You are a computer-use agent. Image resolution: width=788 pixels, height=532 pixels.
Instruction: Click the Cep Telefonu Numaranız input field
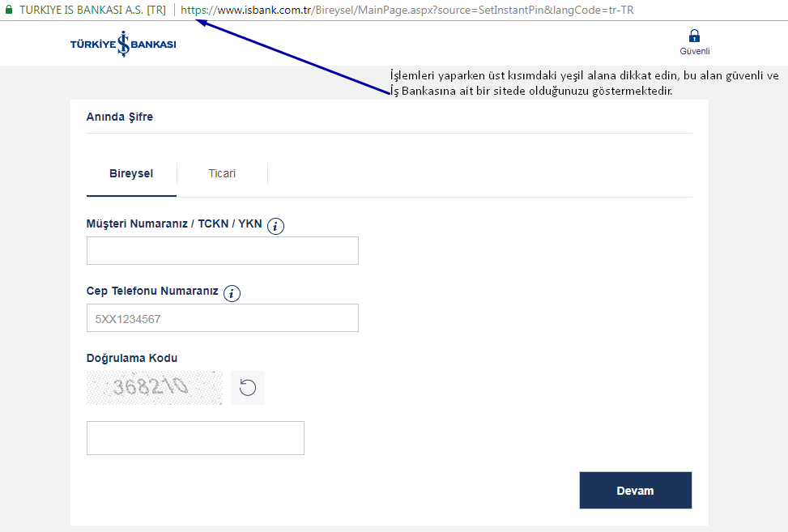point(222,318)
